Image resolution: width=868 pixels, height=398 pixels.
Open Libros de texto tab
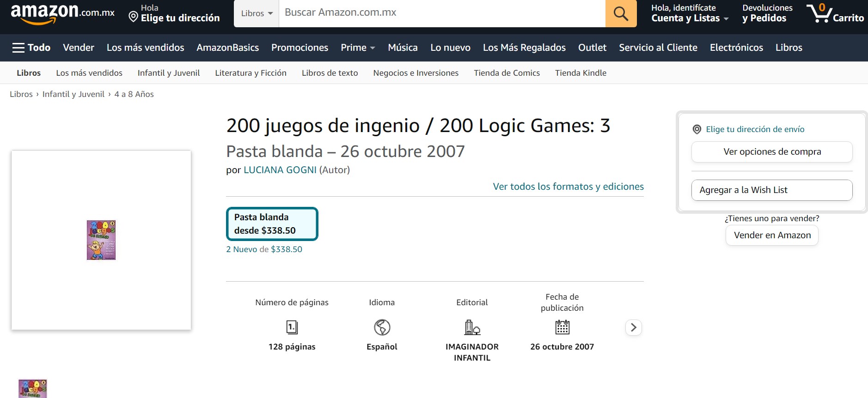click(330, 73)
